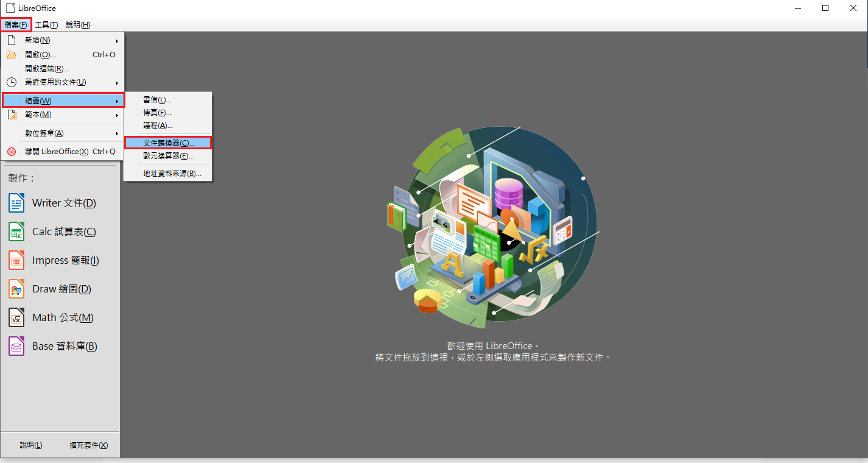Screen dimensions: 868x463
Task: Open Calc 試算表 spreadsheet icon
Action: tap(16, 231)
